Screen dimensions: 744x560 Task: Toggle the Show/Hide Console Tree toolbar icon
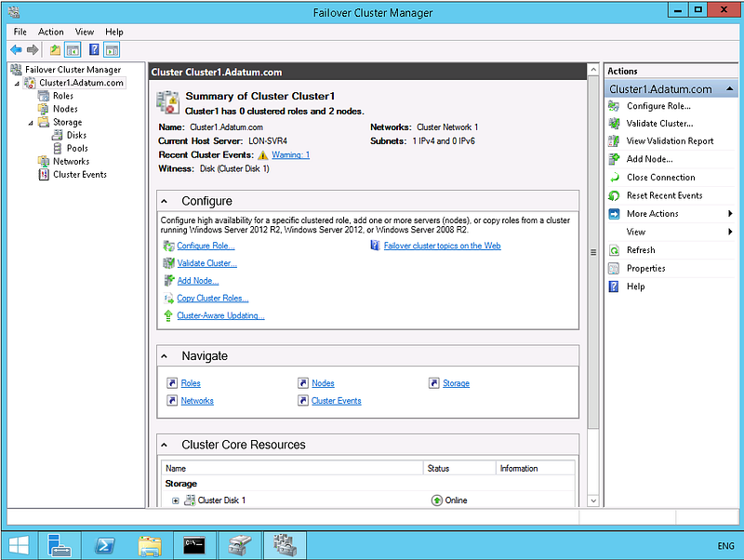[x=73, y=49]
